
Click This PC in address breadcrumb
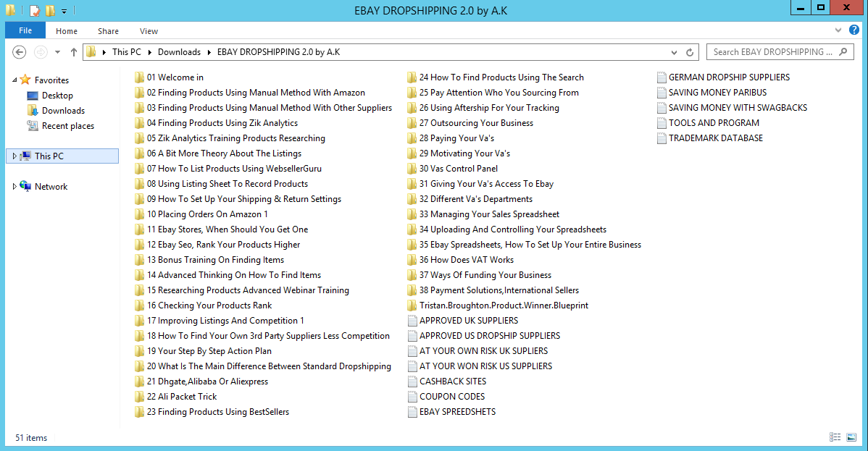(x=127, y=52)
